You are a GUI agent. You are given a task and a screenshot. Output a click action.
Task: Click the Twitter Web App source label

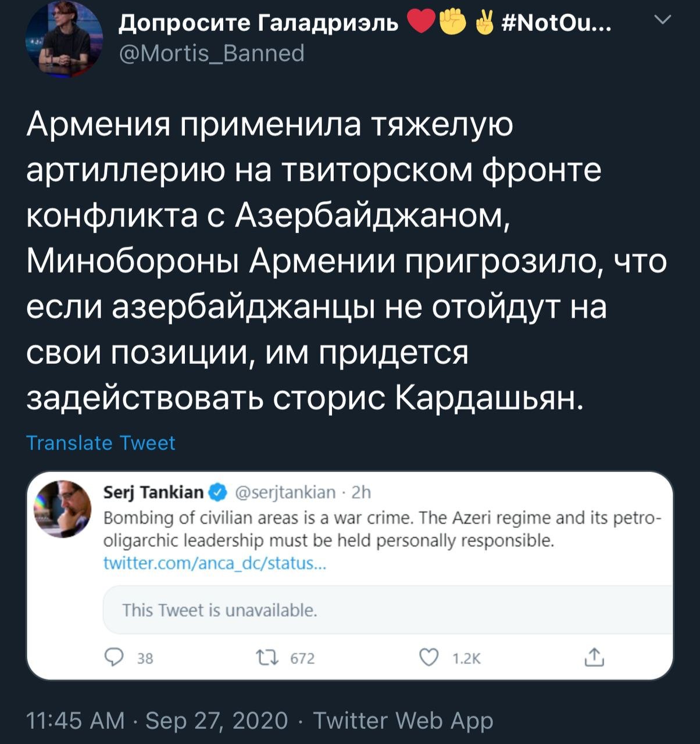tap(403, 721)
